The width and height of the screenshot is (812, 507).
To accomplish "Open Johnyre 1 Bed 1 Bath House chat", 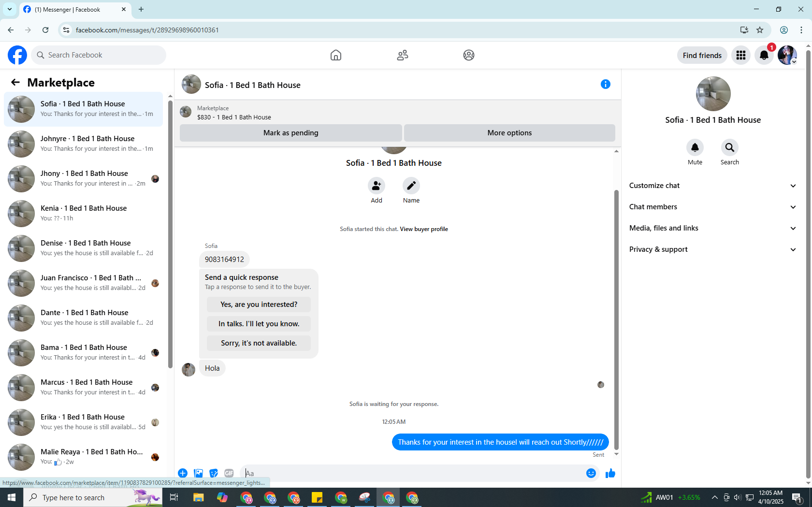I will pos(84,144).
